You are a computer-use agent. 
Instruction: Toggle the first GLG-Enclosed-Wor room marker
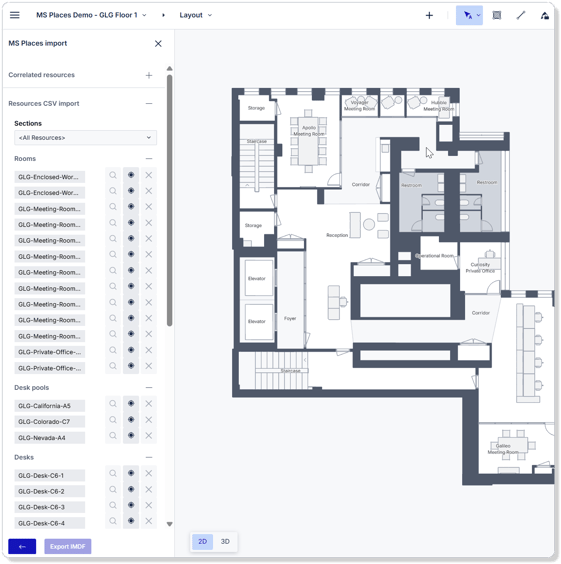131,175
